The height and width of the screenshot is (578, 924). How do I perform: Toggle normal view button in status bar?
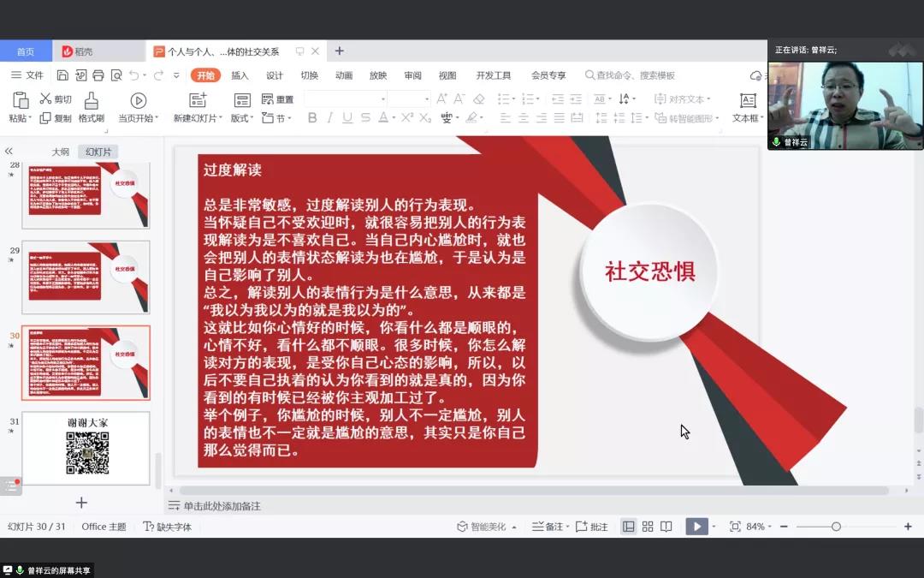(629, 527)
